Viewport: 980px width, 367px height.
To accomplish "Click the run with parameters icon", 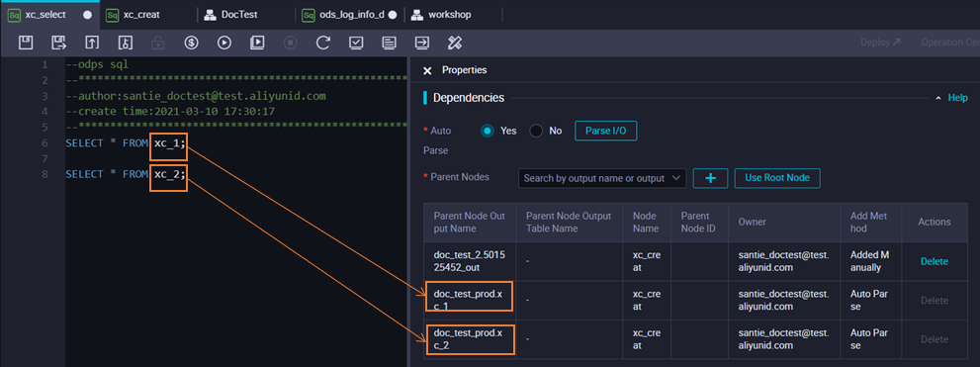I will pyautogui.click(x=257, y=43).
